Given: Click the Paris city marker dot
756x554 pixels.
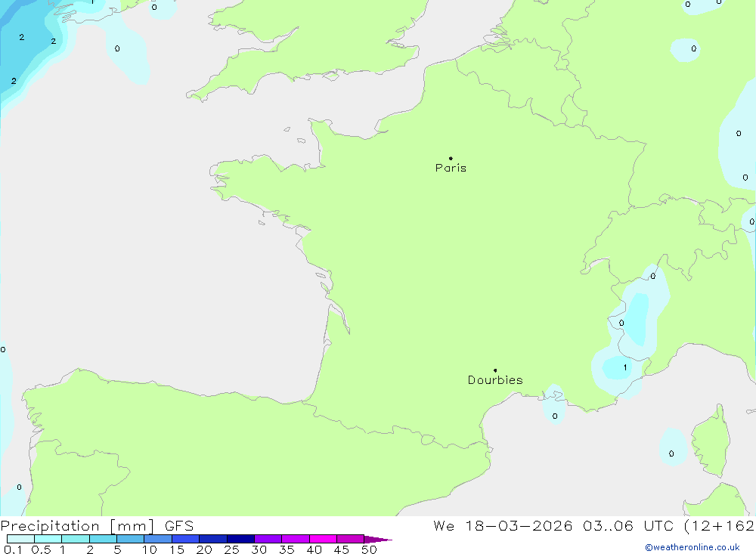Looking at the screenshot, I should [451, 158].
